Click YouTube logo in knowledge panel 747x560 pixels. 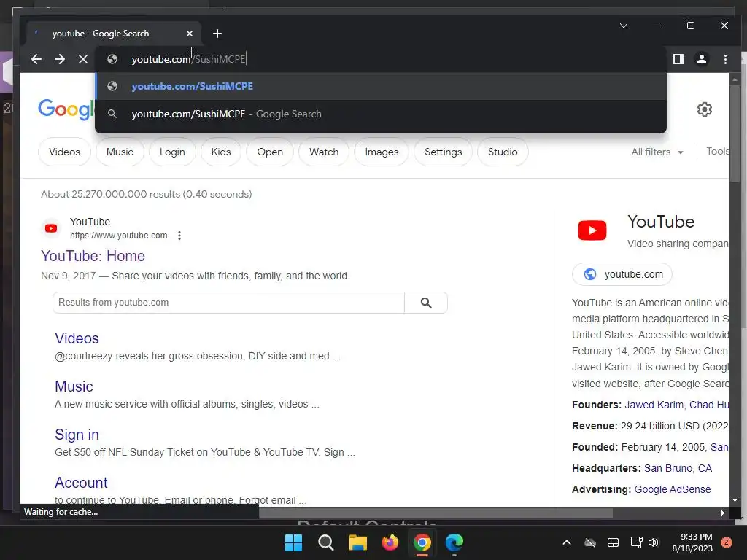point(592,230)
